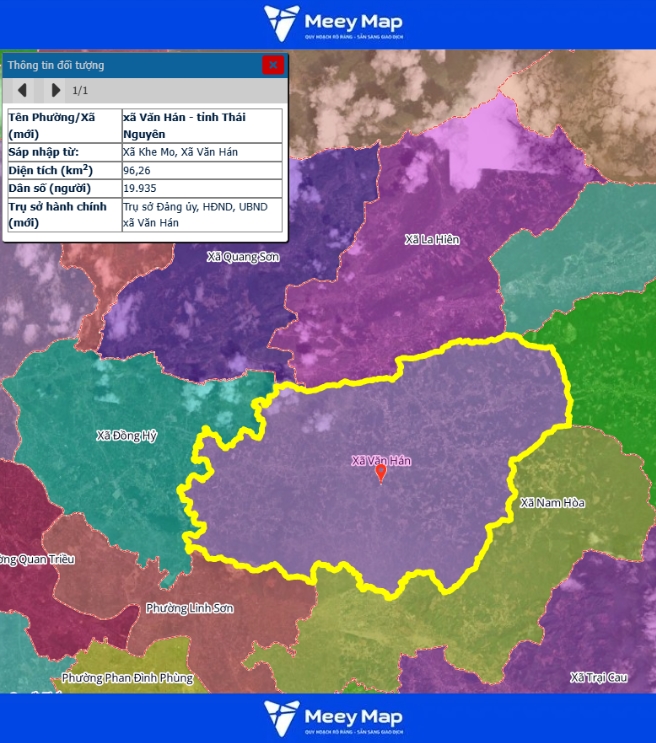Click the Xã Đồng Hỷ region label
656x743 pixels.
click(x=127, y=436)
